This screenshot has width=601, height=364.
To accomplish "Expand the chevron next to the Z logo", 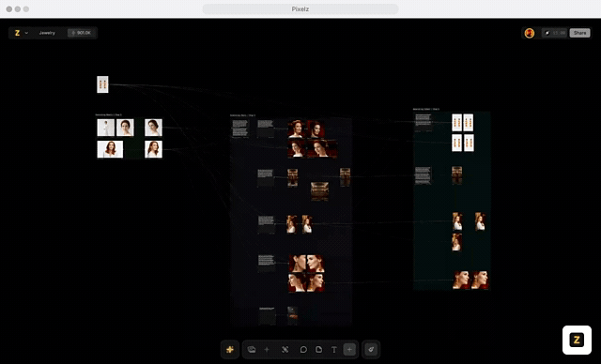I will tap(26, 33).
